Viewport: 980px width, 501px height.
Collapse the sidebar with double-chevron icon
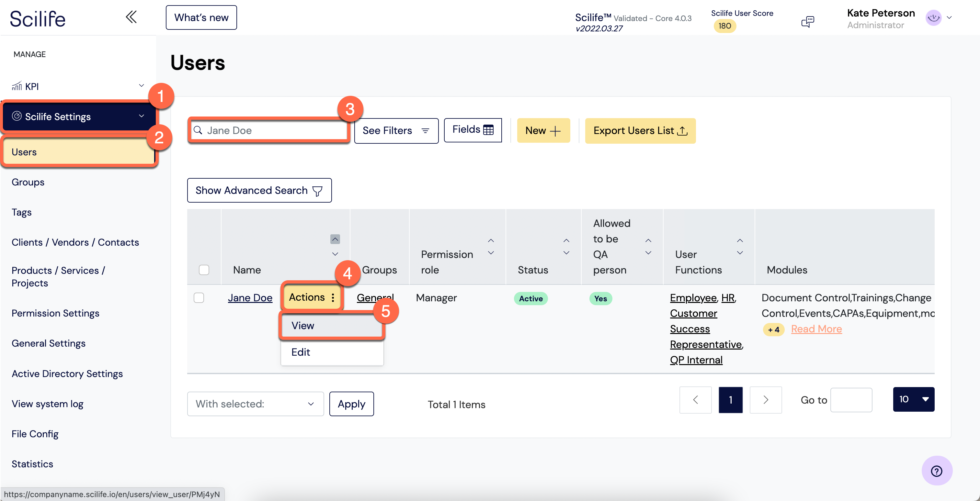coord(131,17)
